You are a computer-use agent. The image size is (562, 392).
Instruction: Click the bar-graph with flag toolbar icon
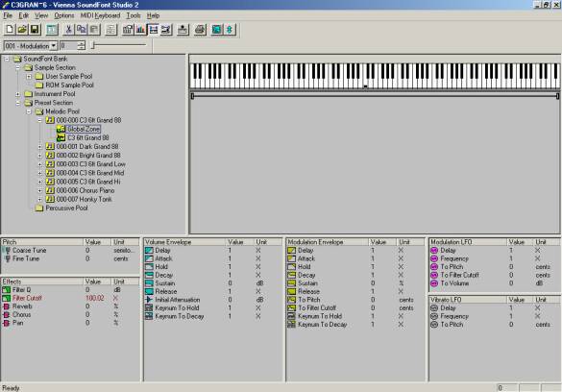tap(128, 30)
